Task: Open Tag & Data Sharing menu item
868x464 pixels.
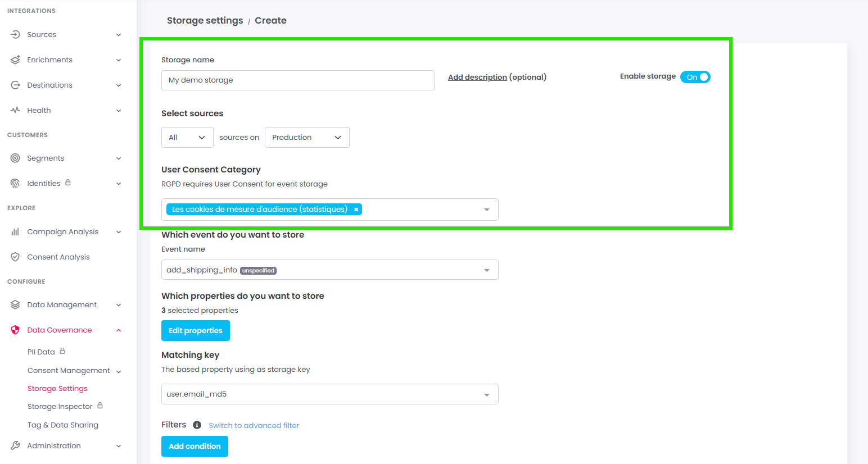Action: pos(63,425)
